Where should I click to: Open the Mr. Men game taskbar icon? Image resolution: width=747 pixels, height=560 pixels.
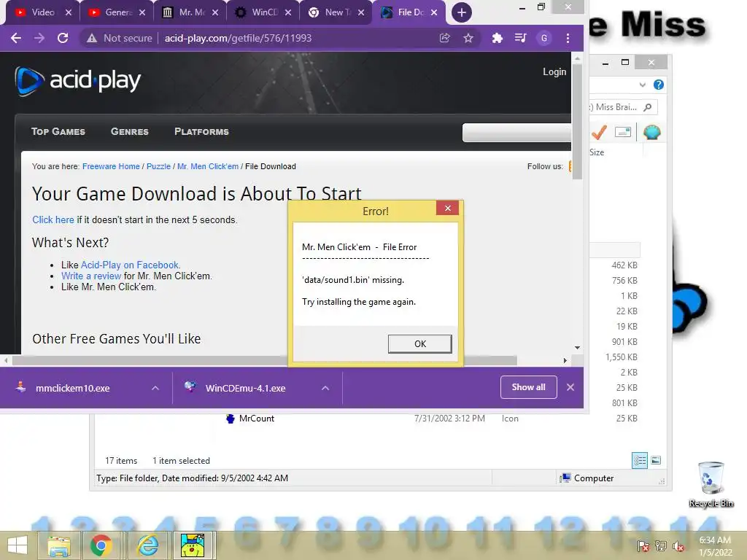pos(193,545)
